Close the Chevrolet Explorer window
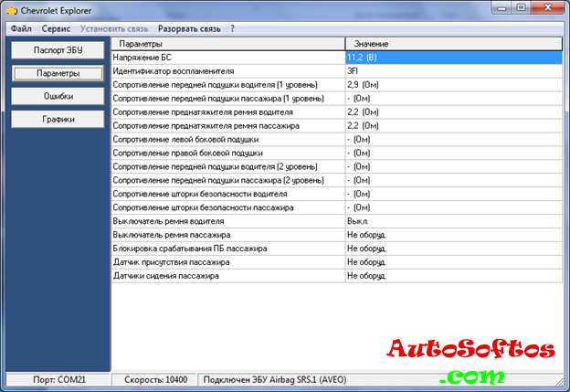The image size is (570, 392). (548, 7)
